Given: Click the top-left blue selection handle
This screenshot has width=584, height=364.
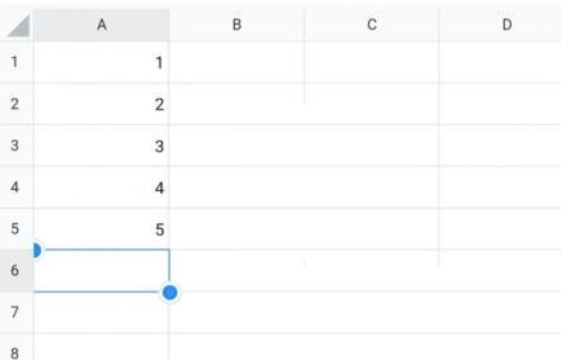Looking at the screenshot, I should pos(37,250).
